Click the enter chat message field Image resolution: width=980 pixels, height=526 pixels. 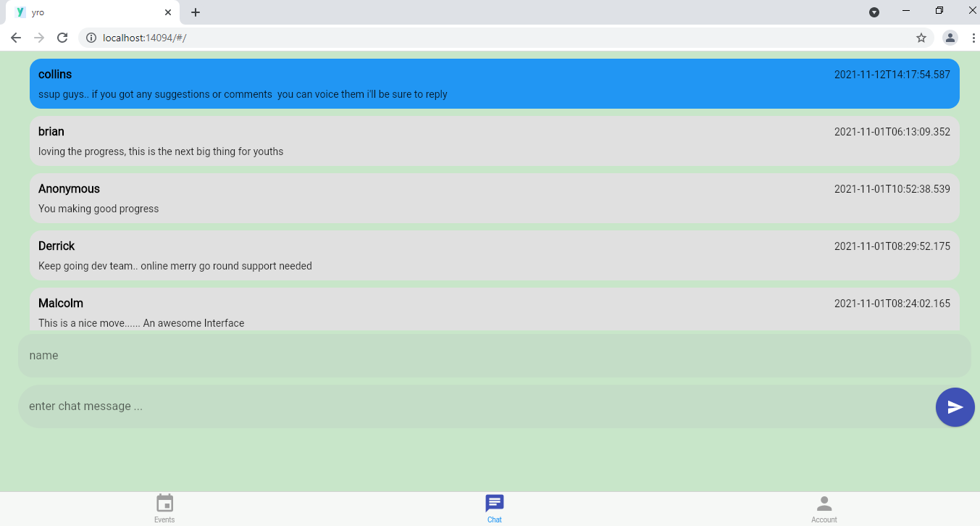471,406
